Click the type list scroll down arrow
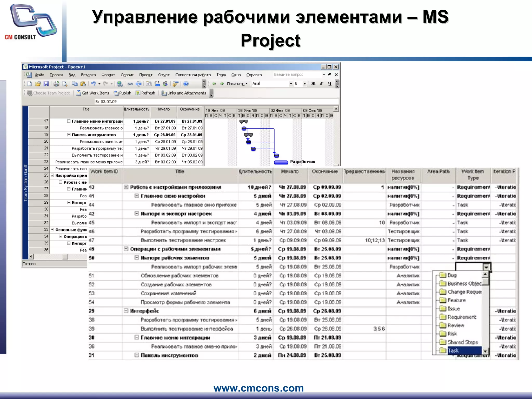 click(x=485, y=351)
